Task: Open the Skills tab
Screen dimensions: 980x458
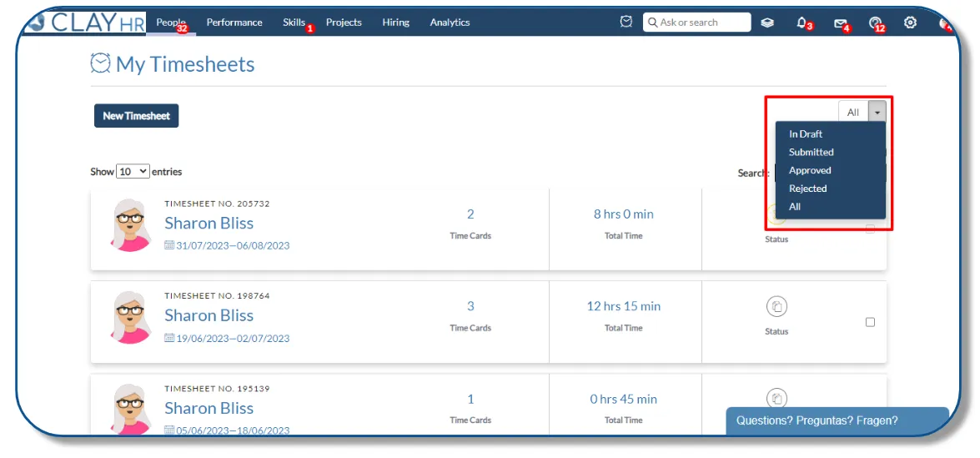Action: (294, 23)
